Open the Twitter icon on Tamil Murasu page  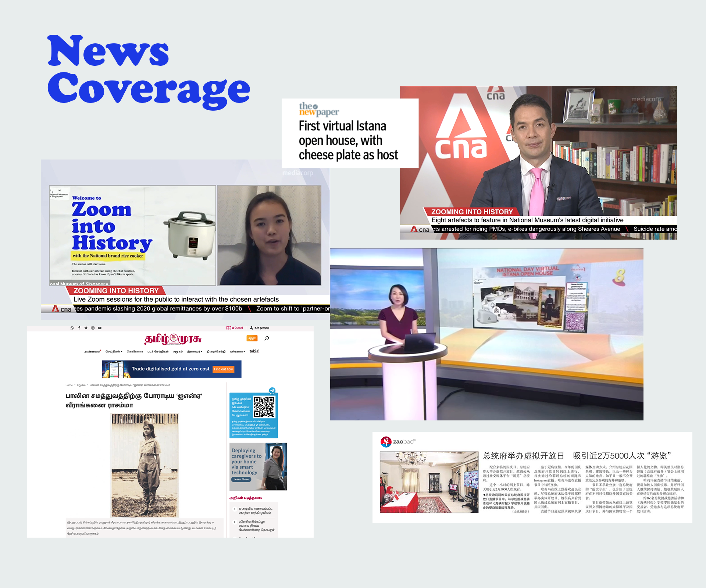click(86, 328)
